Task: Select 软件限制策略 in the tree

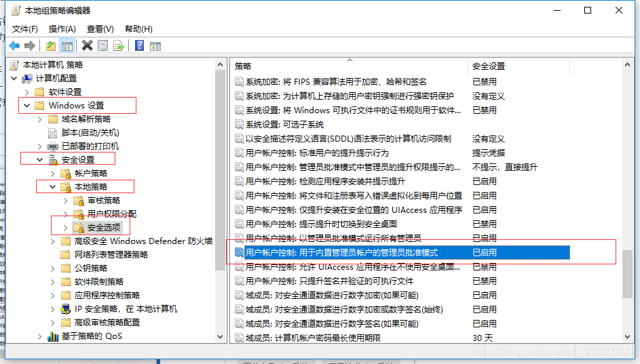Action: click(x=99, y=282)
